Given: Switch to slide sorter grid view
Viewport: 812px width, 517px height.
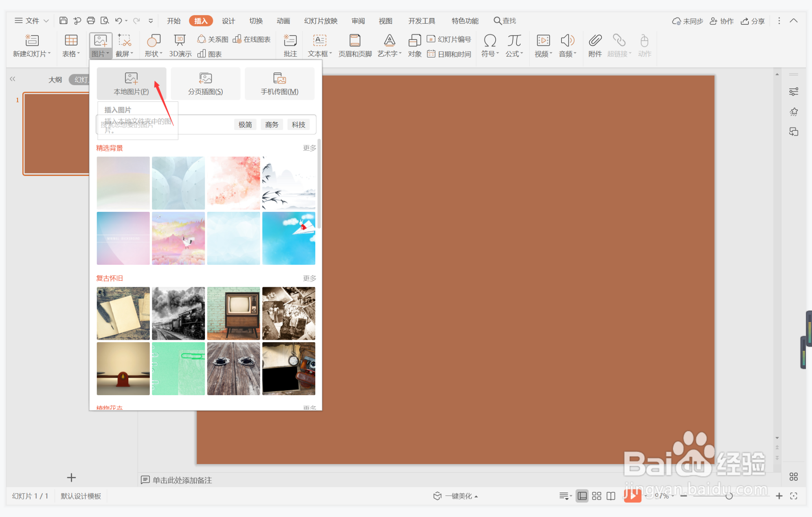Looking at the screenshot, I should tap(597, 496).
